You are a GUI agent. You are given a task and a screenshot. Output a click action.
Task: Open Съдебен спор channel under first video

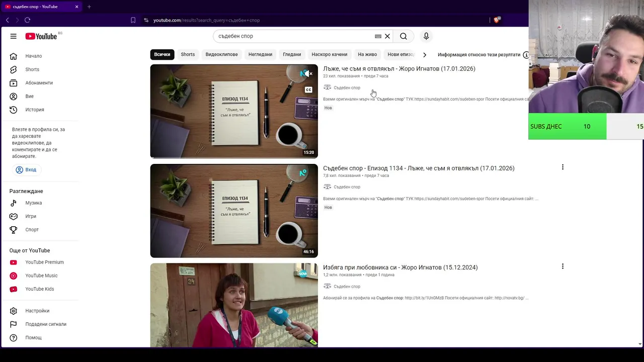347,88
